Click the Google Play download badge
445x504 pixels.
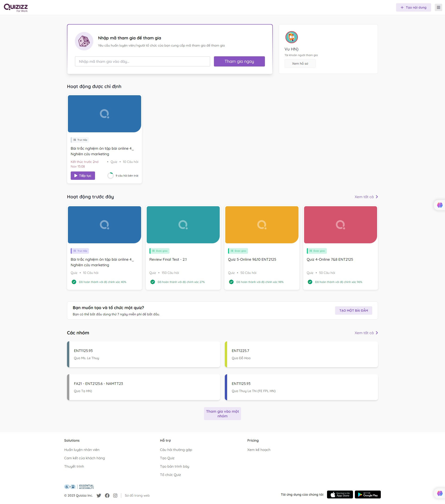pyautogui.click(x=368, y=494)
